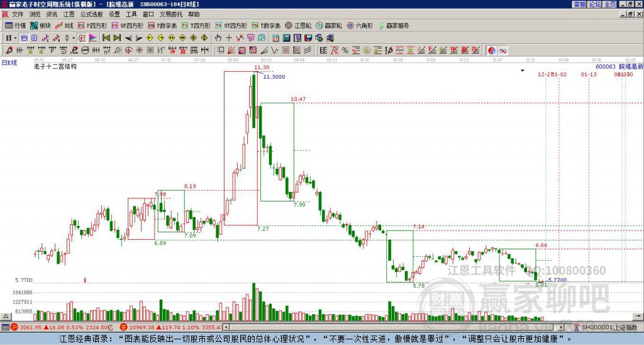
Task: Open the P四方形 tool
Action: pyautogui.click(x=92, y=25)
